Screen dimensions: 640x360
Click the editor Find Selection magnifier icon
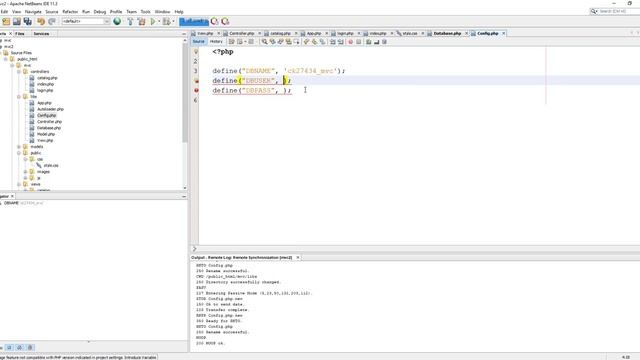pyautogui.click(x=264, y=42)
